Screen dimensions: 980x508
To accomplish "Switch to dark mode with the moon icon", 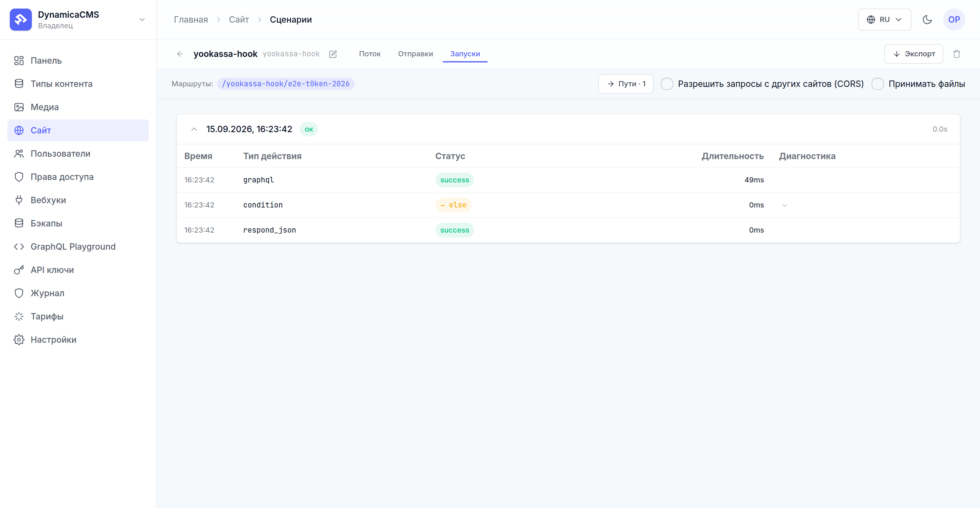I will 927,19.
